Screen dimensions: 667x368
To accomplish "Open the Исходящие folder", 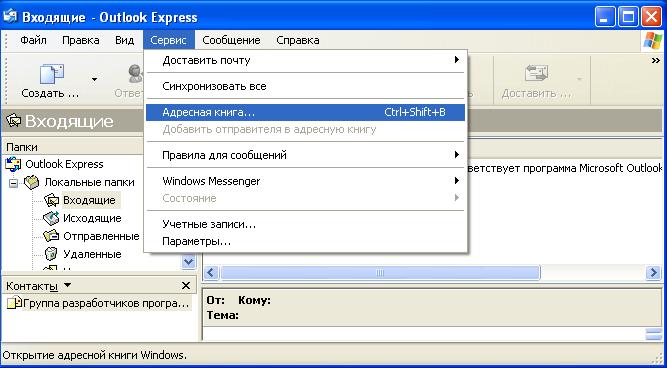I will click(x=92, y=218).
